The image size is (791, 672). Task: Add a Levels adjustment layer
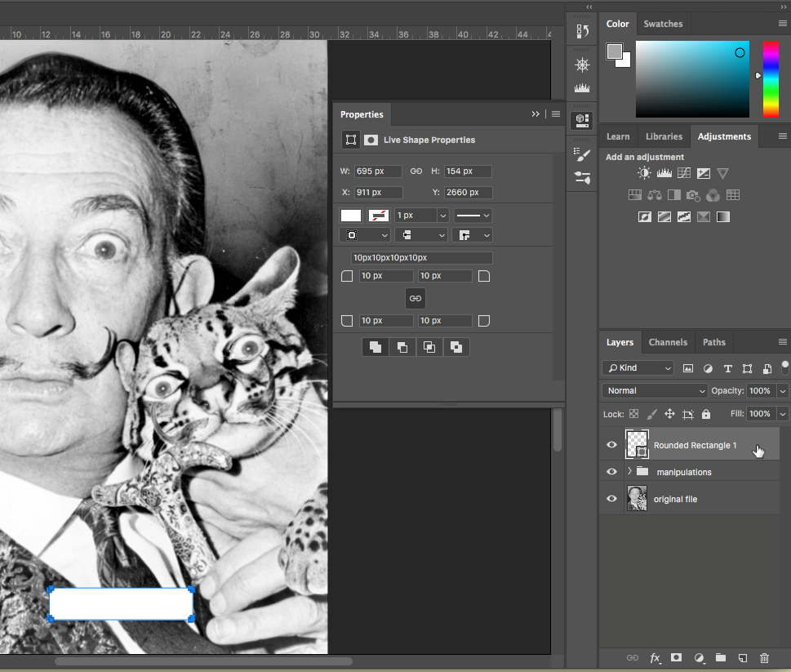click(x=664, y=173)
